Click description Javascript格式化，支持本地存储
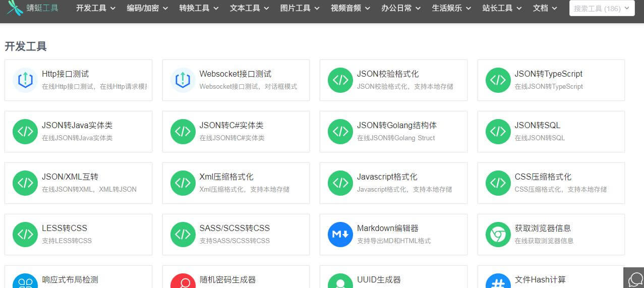 click(x=404, y=189)
